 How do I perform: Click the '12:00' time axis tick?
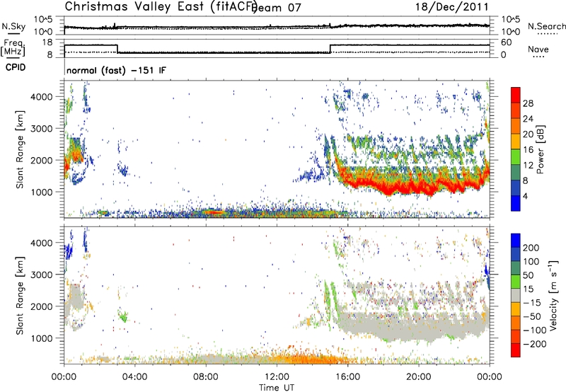[x=277, y=377]
